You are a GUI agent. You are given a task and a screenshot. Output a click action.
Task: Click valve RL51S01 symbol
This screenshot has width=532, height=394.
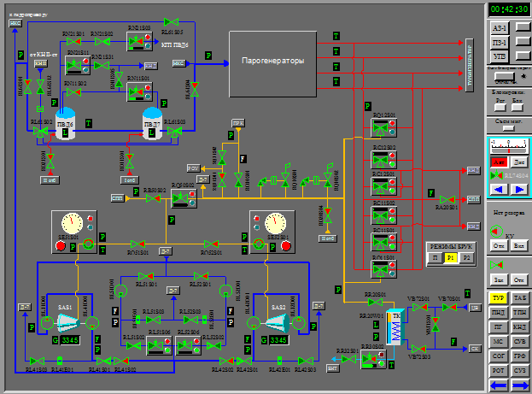pyautogui.click(x=146, y=276)
